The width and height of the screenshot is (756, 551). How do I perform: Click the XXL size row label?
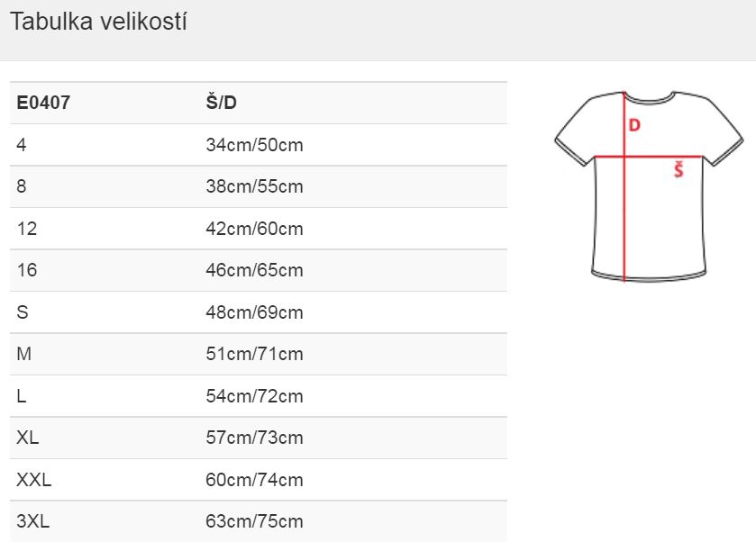point(33,480)
